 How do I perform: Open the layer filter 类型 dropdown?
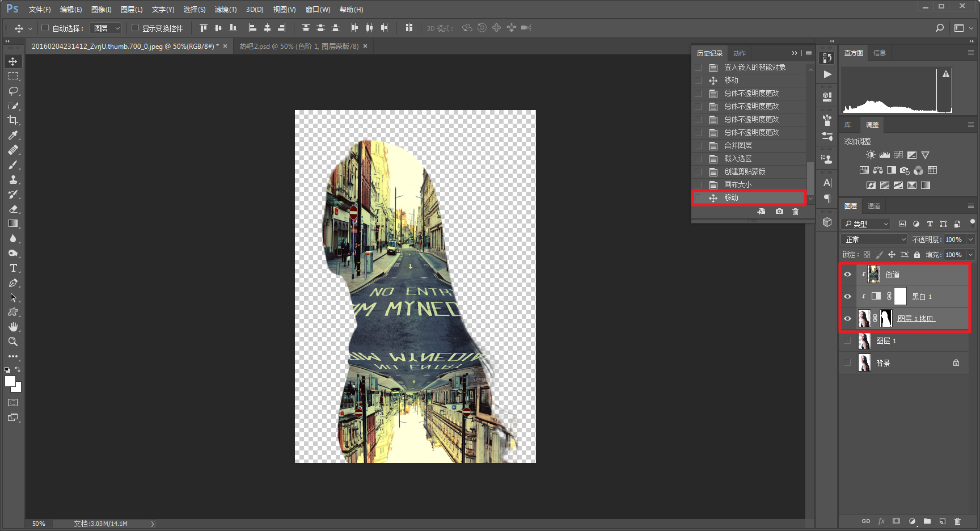pyautogui.click(x=866, y=224)
